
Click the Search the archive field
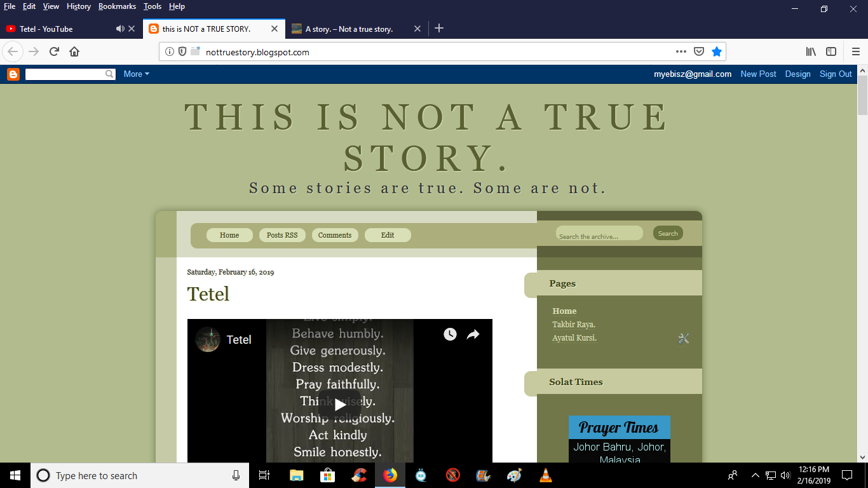click(x=599, y=235)
